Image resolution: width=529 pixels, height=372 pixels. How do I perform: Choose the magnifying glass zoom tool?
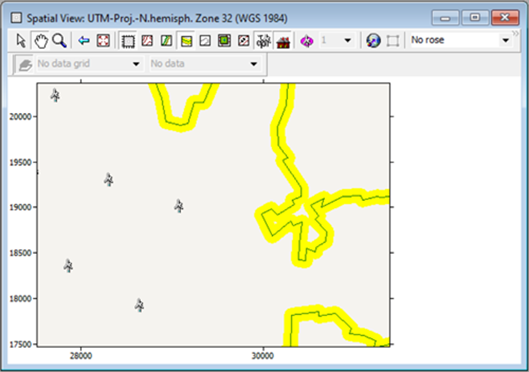pos(60,41)
